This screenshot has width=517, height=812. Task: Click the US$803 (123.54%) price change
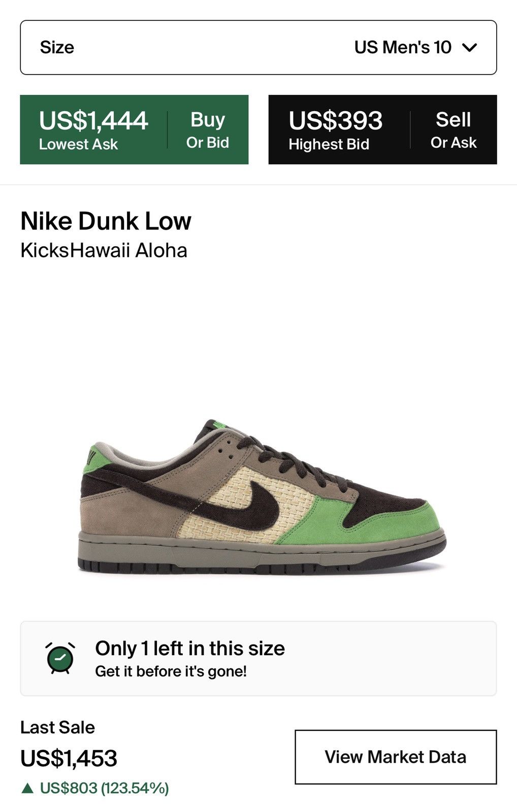tap(104, 788)
